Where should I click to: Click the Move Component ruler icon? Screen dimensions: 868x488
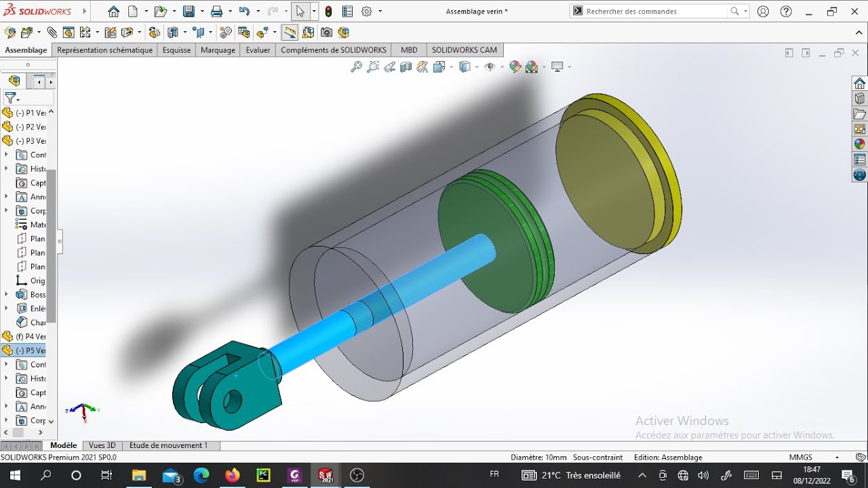point(290,33)
